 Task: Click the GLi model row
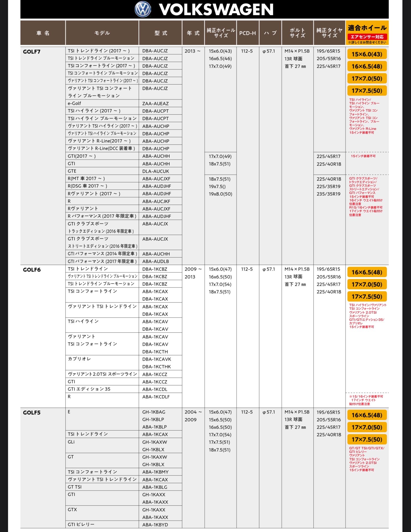102,445
